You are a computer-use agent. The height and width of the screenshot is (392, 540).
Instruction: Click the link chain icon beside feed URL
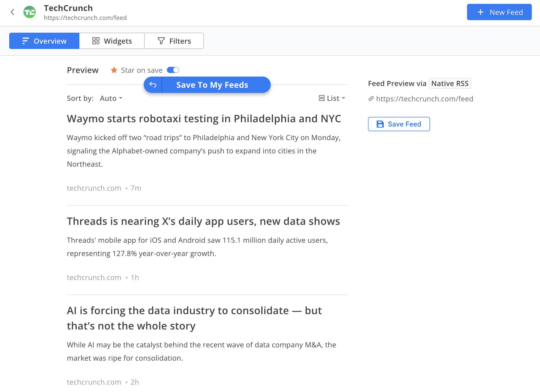tap(371, 99)
